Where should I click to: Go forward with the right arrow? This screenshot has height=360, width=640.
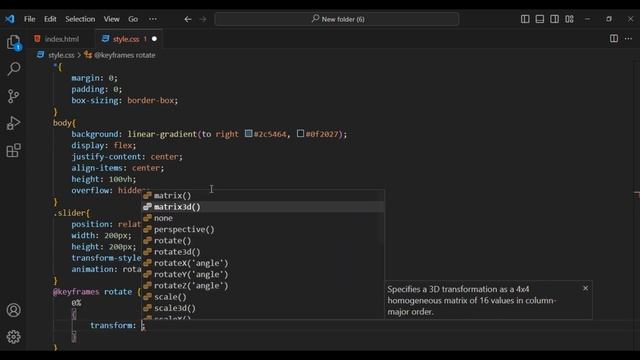(x=203, y=19)
